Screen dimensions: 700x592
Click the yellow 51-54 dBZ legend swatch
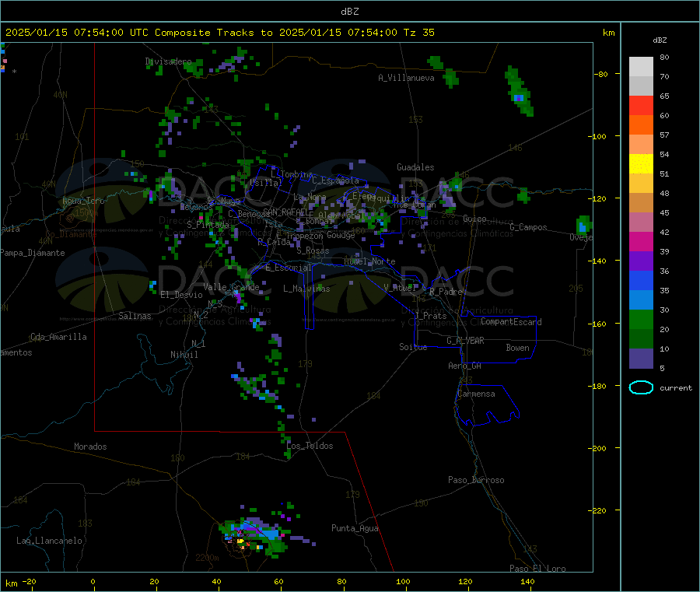pyautogui.click(x=641, y=164)
